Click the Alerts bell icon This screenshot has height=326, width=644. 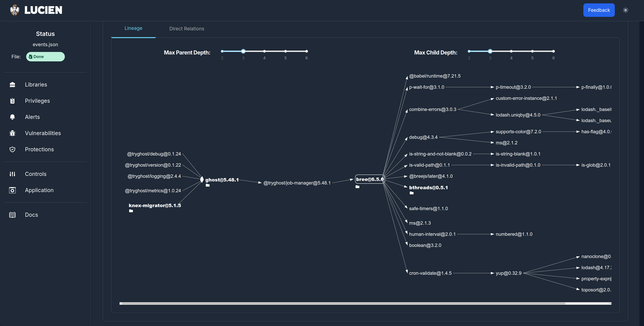click(x=12, y=117)
